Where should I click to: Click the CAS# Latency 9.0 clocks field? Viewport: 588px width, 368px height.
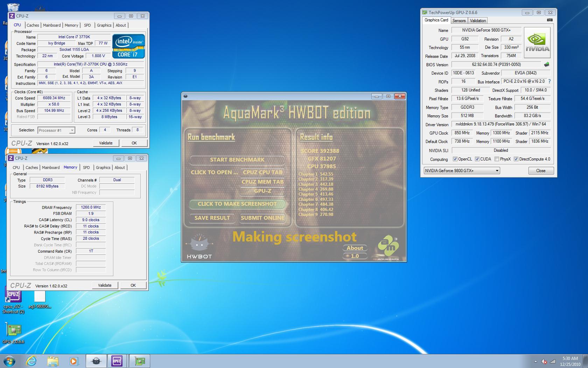pos(91,220)
